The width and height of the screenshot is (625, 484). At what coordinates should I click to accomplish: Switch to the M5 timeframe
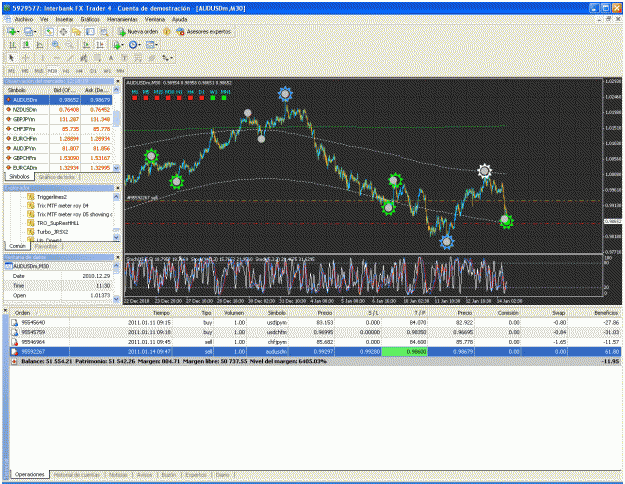(25, 71)
